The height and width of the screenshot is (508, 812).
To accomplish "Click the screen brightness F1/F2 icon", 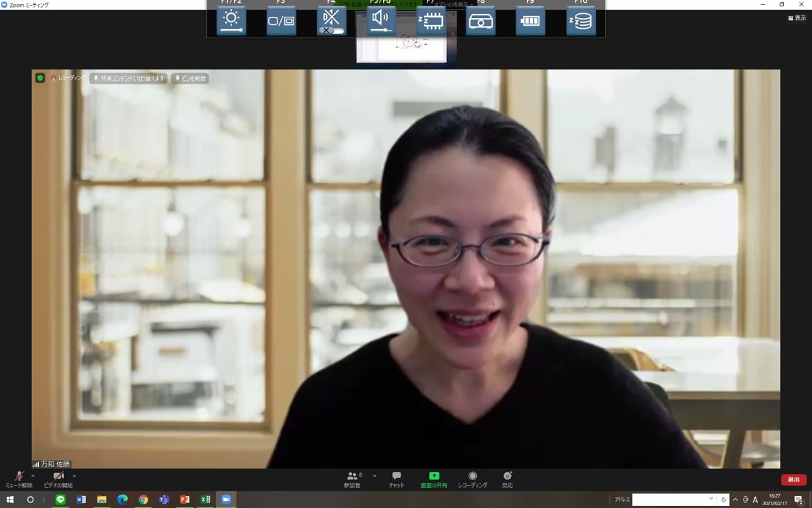I will pos(232,20).
